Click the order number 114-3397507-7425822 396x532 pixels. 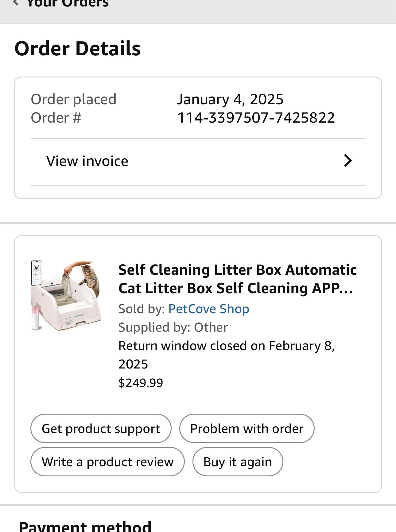click(x=256, y=118)
